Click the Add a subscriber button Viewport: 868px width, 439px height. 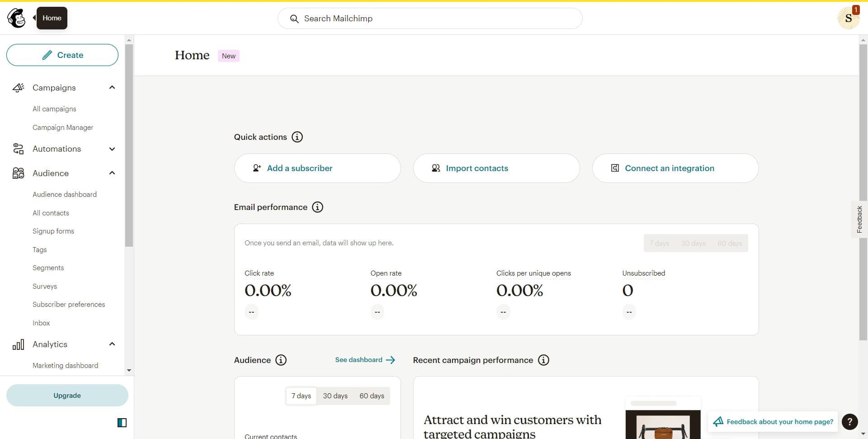tap(317, 168)
